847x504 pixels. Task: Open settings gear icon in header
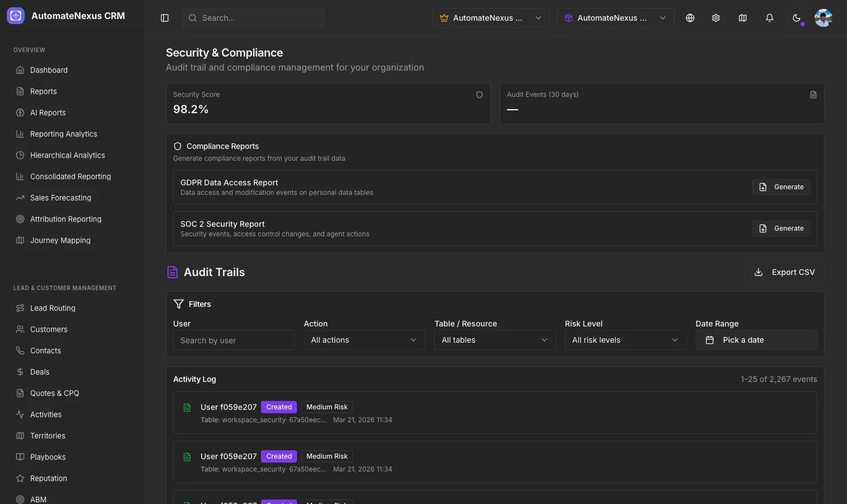[x=716, y=18]
